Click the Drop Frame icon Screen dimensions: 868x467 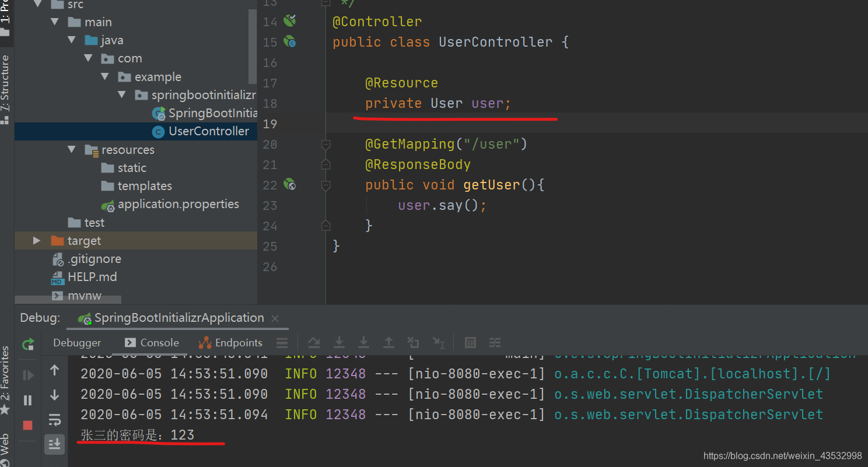[x=413, y=343]
